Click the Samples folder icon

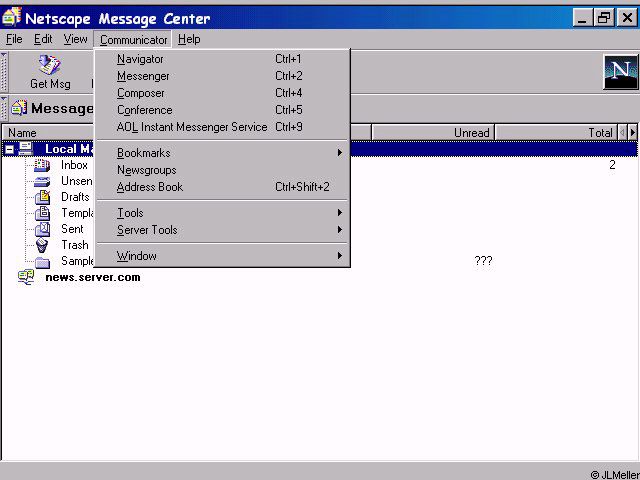[x=42, y=262]
